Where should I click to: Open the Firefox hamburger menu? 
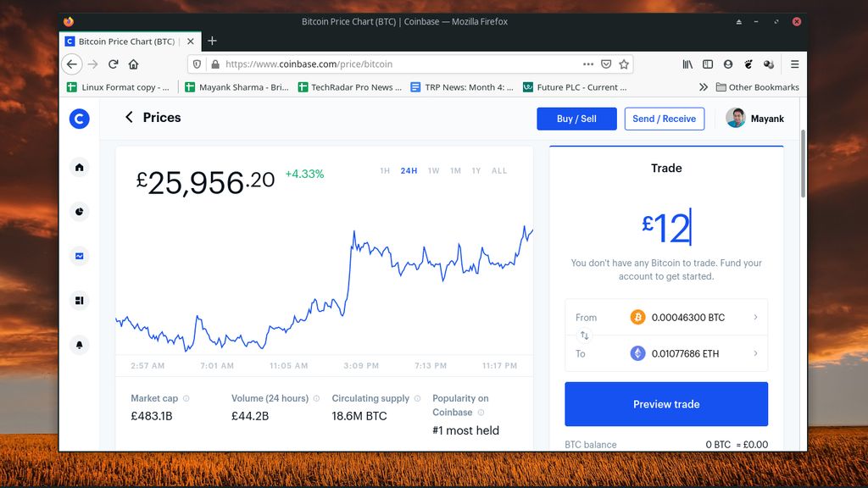tap(794, 64)
